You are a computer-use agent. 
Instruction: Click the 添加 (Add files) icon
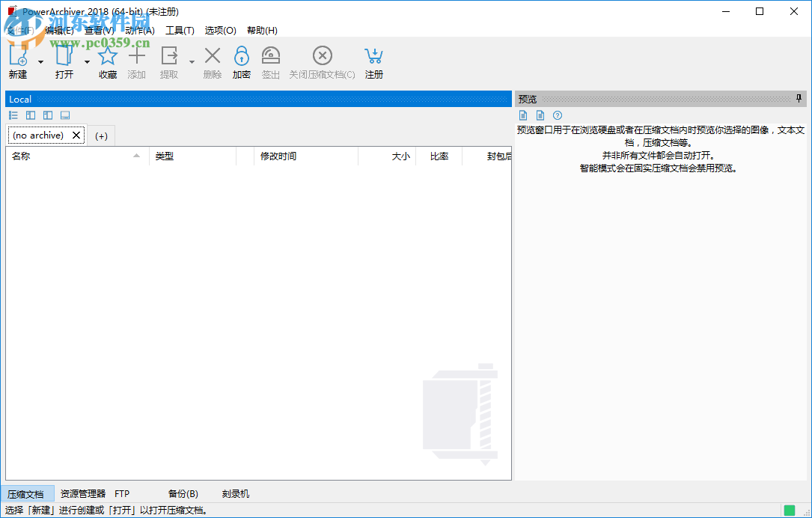click(137, 56)
